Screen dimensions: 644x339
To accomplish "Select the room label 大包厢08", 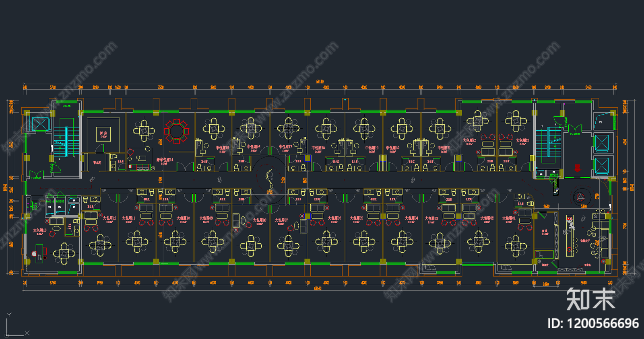I will click(x=260, y=220).
